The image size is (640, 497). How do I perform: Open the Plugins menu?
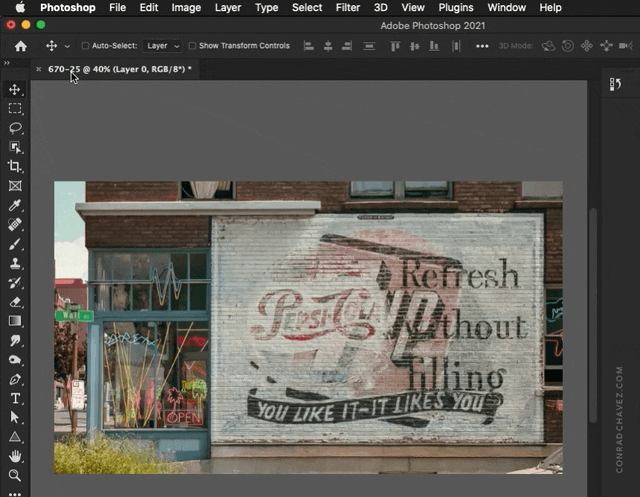pos(456,7)
